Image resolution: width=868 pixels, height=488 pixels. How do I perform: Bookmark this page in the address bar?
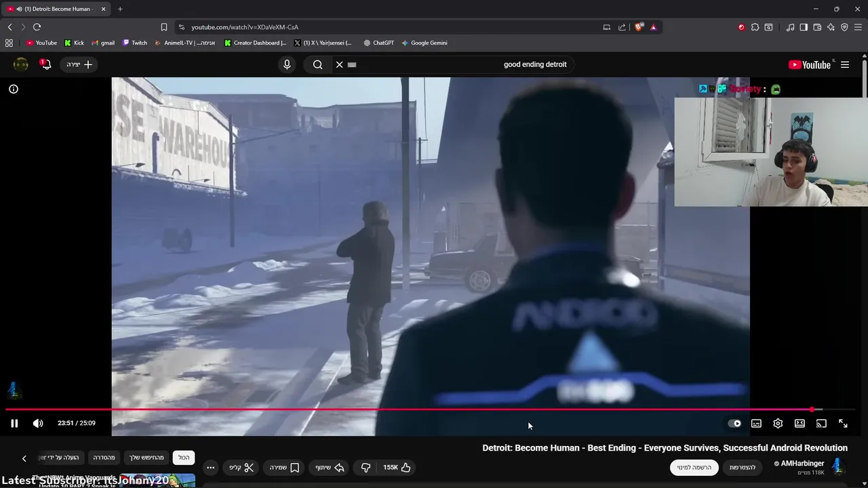click(x=164, y=27)
